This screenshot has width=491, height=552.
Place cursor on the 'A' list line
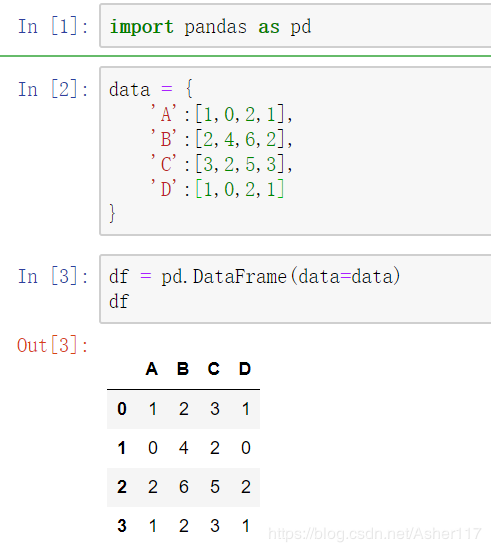(221, 114)
